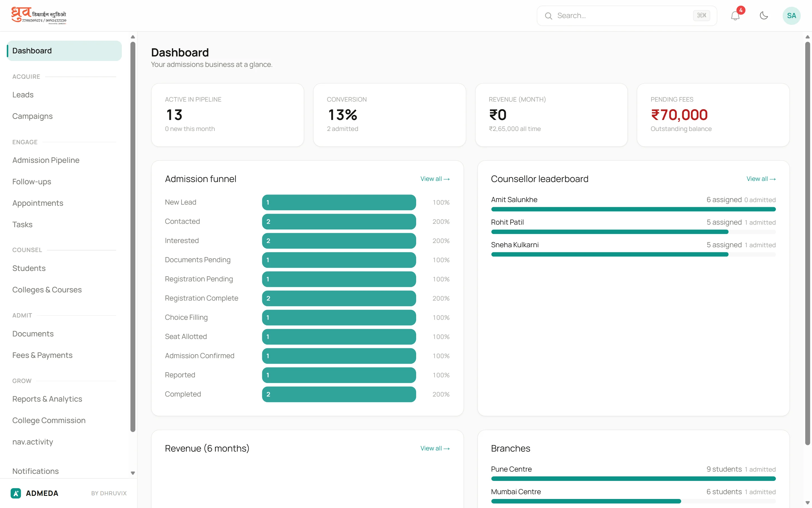This screenshot has width=812, height=508.
Task: Click the Completed funnel bar
Action: [x=339, y=394]
